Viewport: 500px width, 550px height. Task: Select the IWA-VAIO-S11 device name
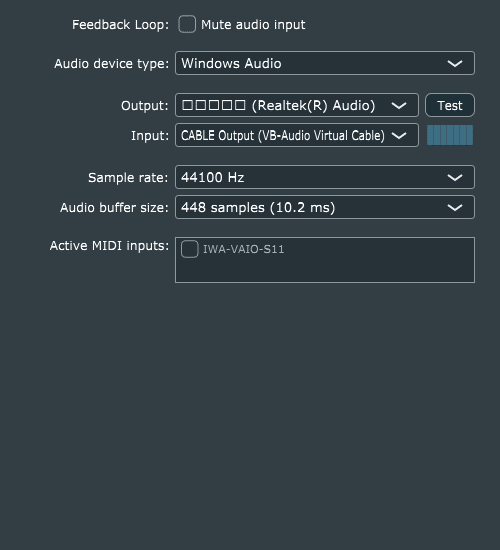click(244, 249)
